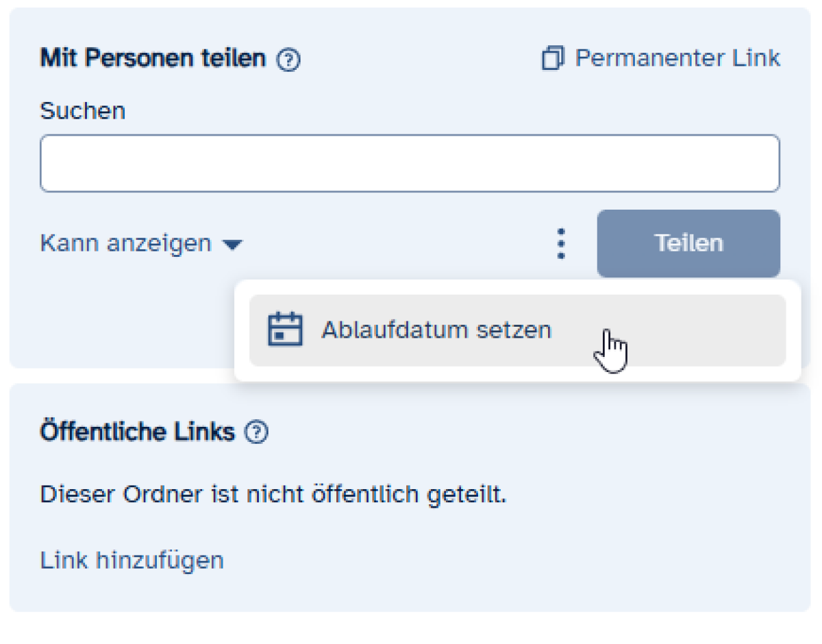Click the Mit Personen teilen heading
Screen dimensions: 822x644
153,58
